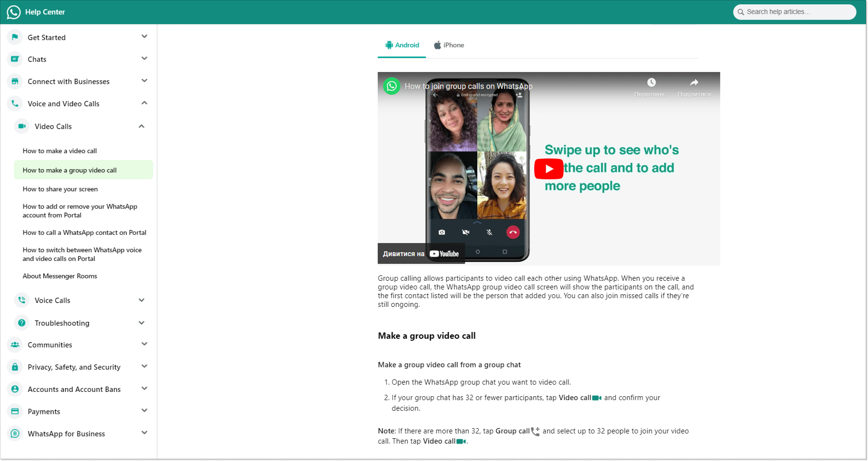Open the Help Center home link

click(45, 12)
